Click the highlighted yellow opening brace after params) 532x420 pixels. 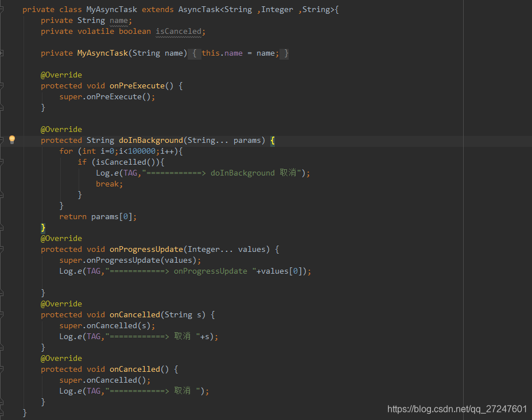pyautogui.click(x=273, y=141)
